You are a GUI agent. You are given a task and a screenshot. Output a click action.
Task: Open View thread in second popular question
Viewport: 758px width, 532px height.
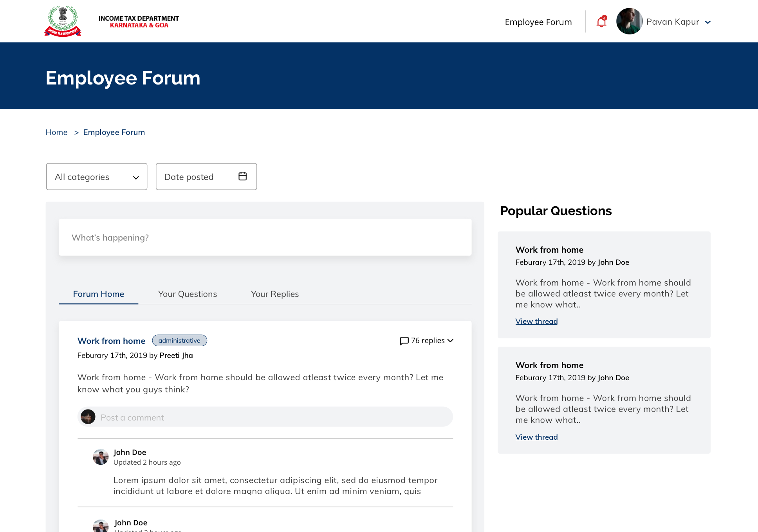coord(536,437)
